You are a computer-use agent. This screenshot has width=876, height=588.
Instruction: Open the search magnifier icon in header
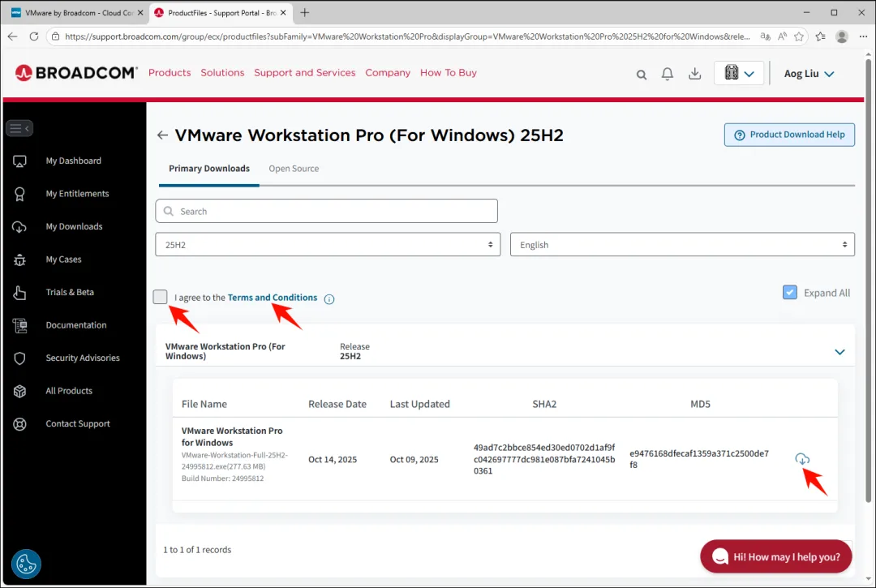642,75
